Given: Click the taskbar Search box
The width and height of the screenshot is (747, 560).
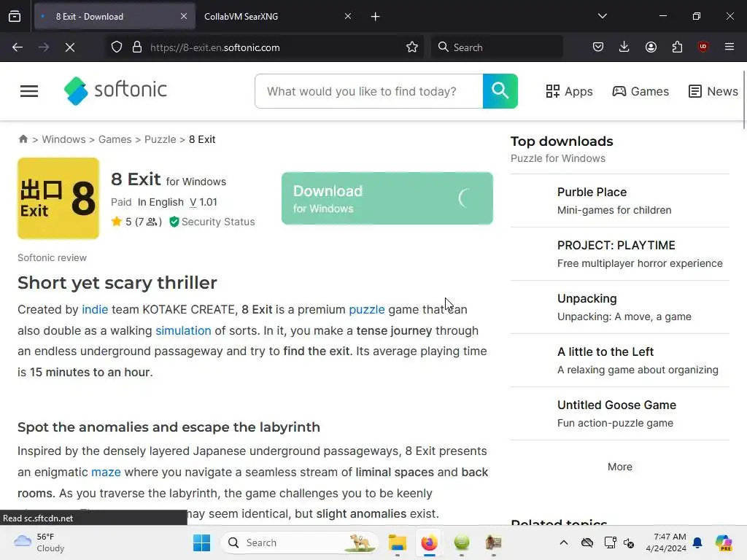Looking at the screenshot, I should pos(300,542).
